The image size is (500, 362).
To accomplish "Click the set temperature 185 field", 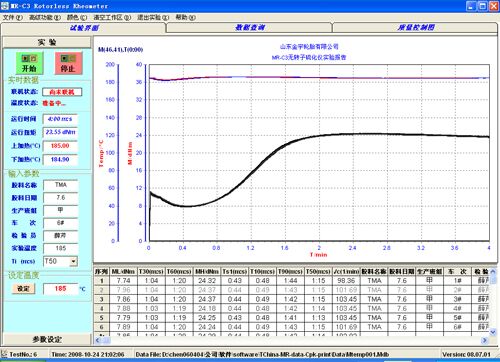I will point(60,289).
